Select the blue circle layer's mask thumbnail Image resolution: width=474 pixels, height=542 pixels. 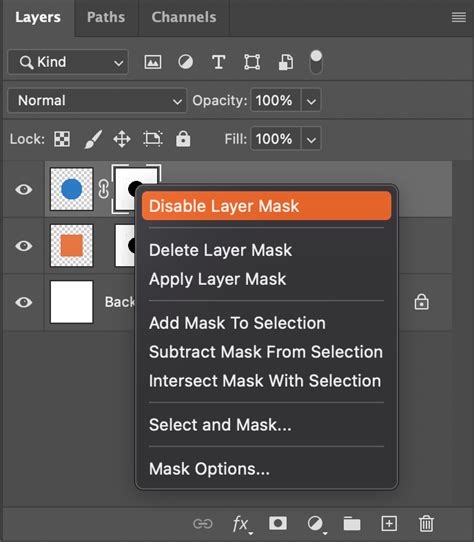pos(124,189)
